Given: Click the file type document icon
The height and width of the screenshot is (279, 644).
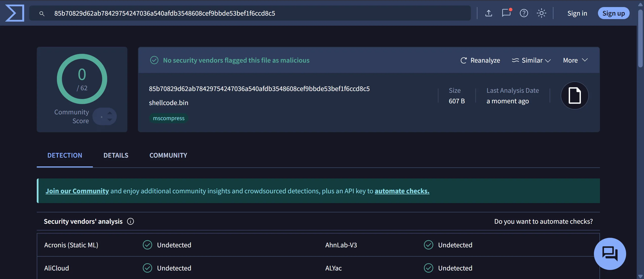Looking at the screenshot, I should tap(575, 96).
